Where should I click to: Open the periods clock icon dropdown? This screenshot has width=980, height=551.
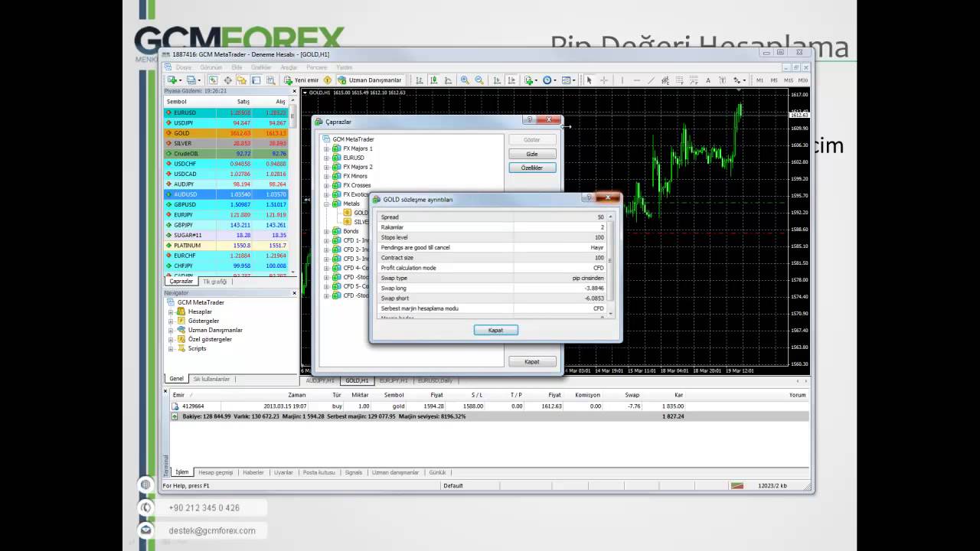click(549, 80)
